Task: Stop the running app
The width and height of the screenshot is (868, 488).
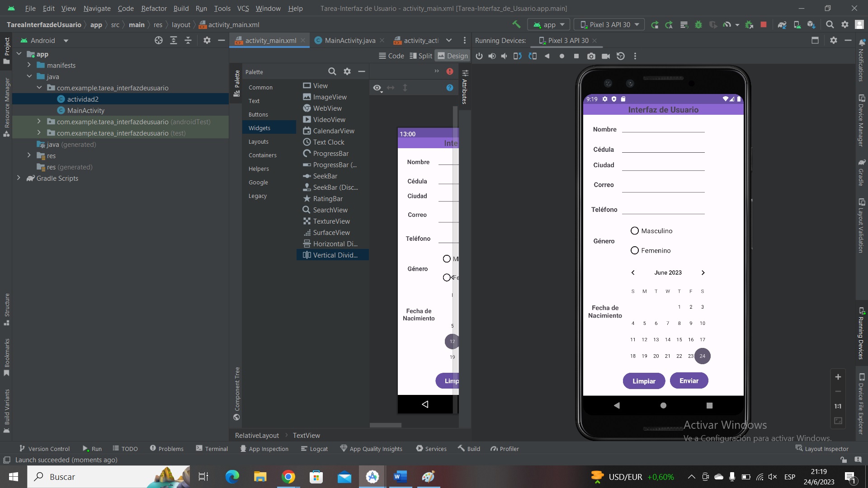Action: point(764,24)
